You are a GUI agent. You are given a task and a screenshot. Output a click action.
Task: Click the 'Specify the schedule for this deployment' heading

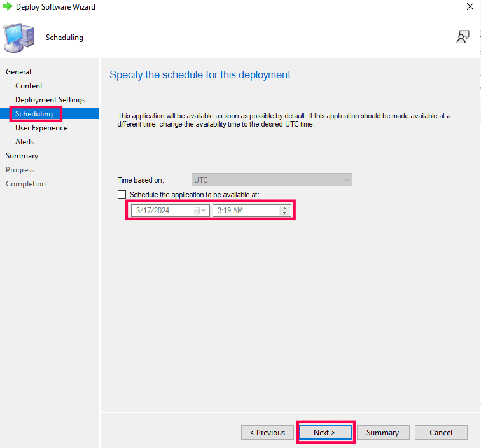coord(200,74)
